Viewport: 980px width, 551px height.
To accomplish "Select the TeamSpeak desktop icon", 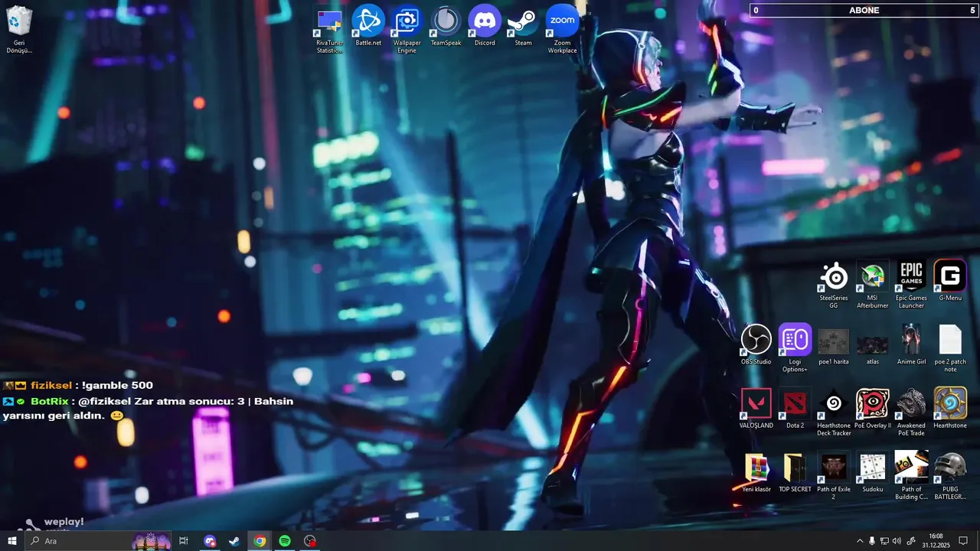I will 446,25.
